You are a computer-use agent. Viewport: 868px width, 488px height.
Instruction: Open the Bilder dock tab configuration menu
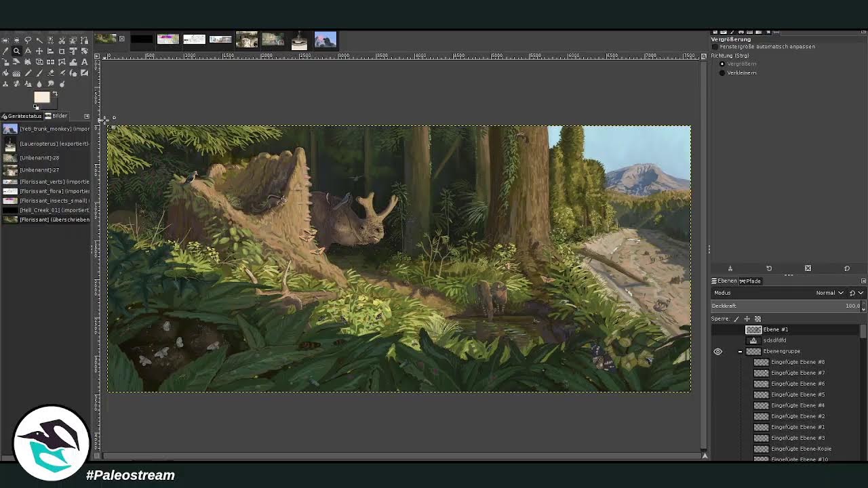[x=87, y=116]
